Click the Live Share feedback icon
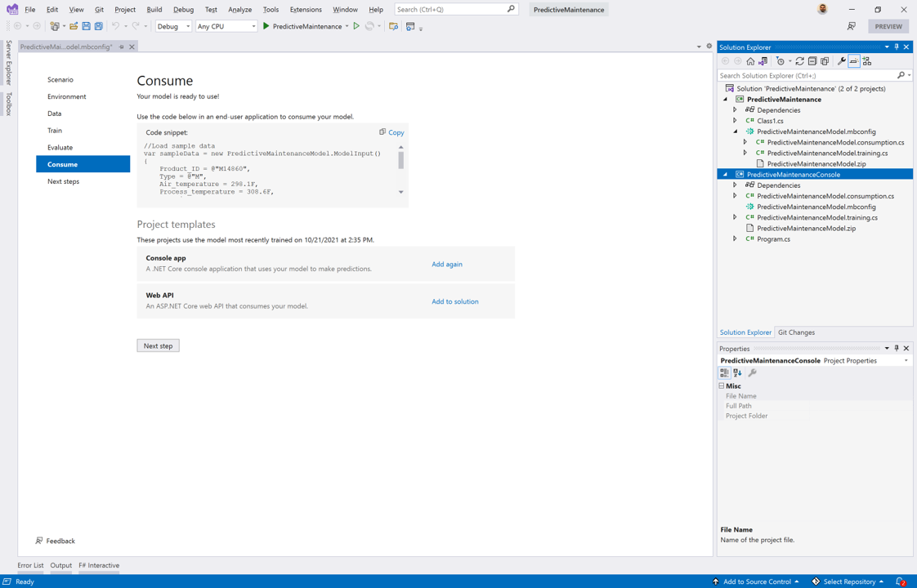Screen dimensions: 917x588 [851, 26]
